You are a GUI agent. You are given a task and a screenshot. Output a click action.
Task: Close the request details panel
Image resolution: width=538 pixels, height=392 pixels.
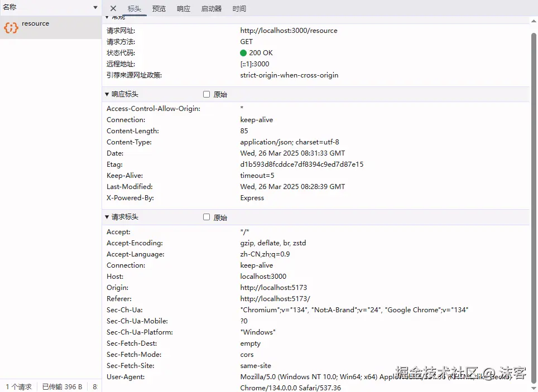tap(113, 8)
